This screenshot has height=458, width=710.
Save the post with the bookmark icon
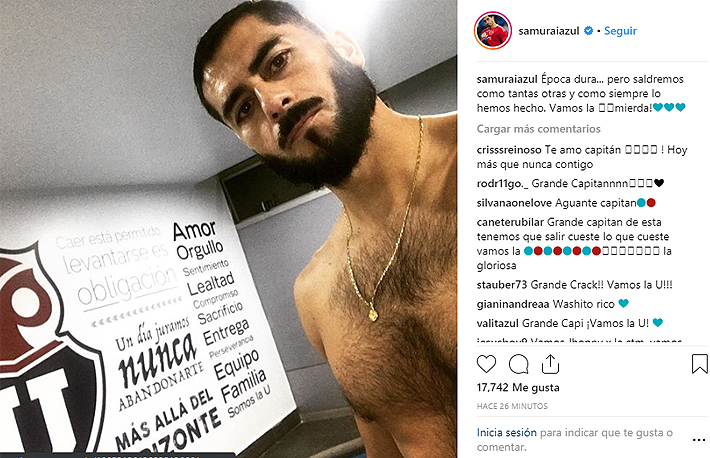[699, 364]
